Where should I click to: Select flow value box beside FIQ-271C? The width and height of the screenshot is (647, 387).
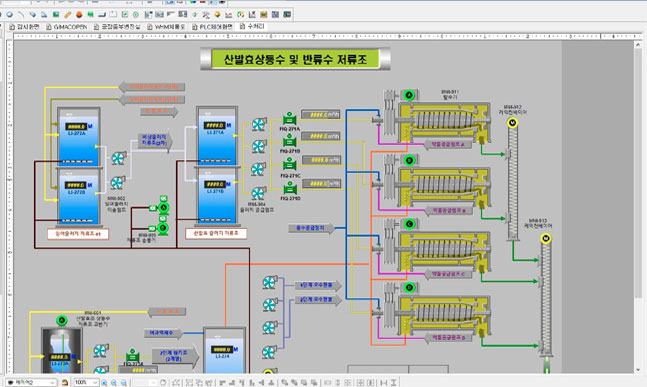(x=321, y=160)
